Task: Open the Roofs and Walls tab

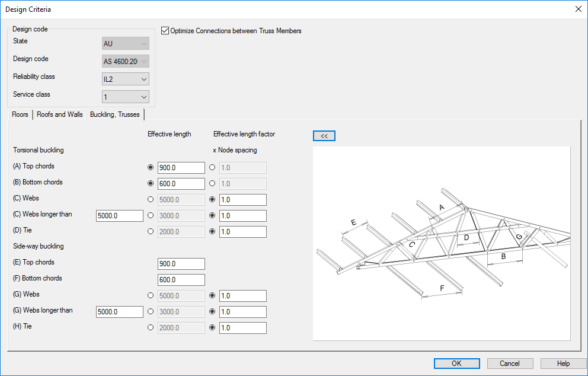Action: [x=59, y=114]
